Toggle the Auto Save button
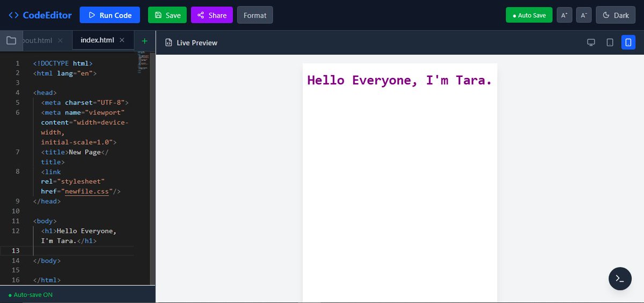Viewport: 644px width, 303px height. tap(529, 15)
